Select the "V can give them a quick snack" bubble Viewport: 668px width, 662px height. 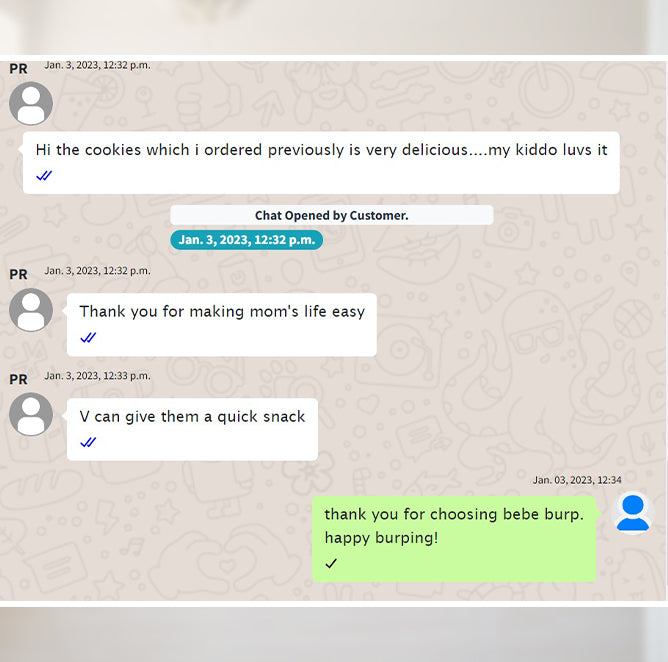pyautogui.click(x=193, y=429)
